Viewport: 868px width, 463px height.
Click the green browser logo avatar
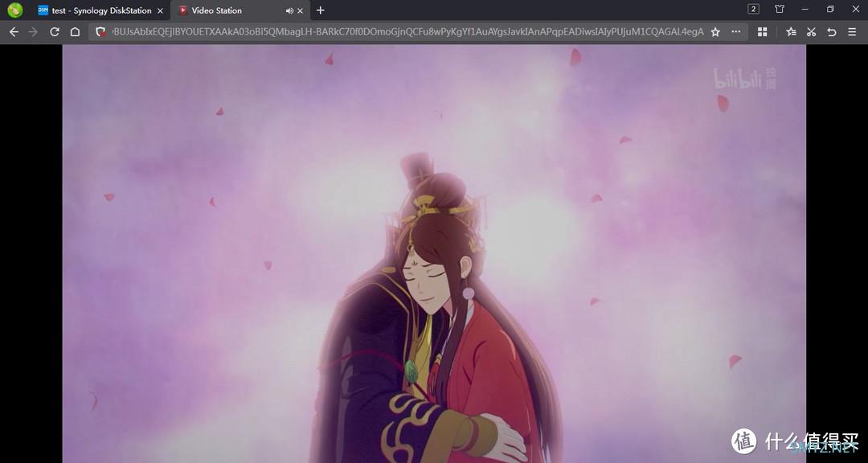pyautogui.click(x=15, y=10)
